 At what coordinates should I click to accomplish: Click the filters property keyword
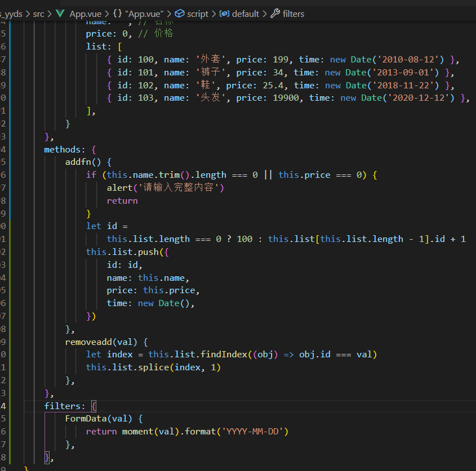62,406
